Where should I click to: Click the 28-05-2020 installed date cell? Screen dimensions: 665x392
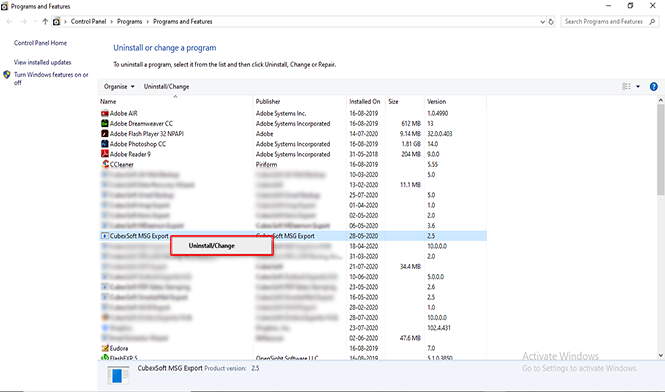[363, 236]
